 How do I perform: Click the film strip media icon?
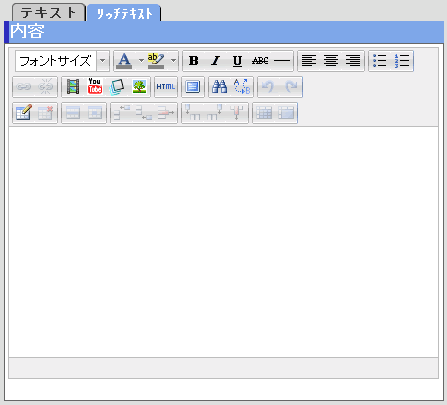point(73,87)
